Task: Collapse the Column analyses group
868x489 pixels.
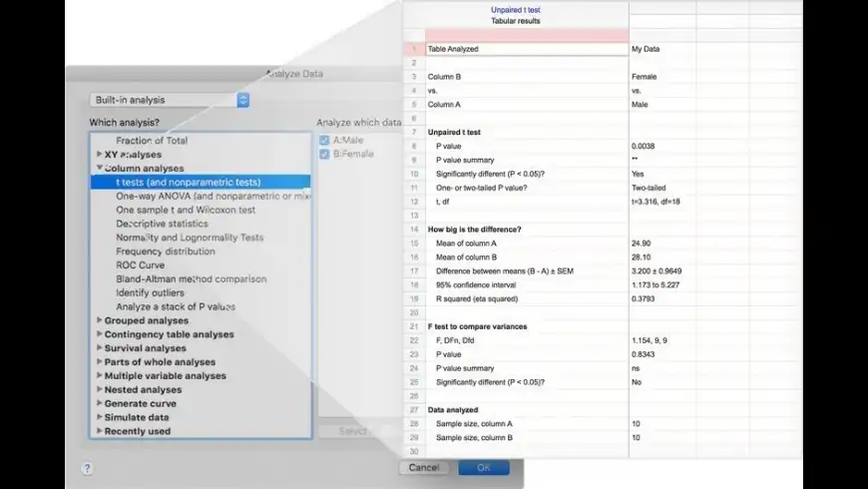Action: [x=99, y=168]
